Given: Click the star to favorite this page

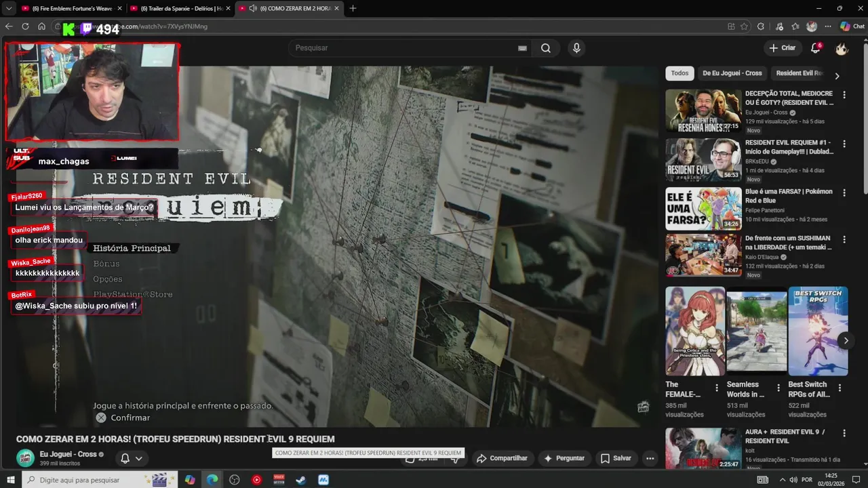Looking at the screenshot, I should 744,26.
